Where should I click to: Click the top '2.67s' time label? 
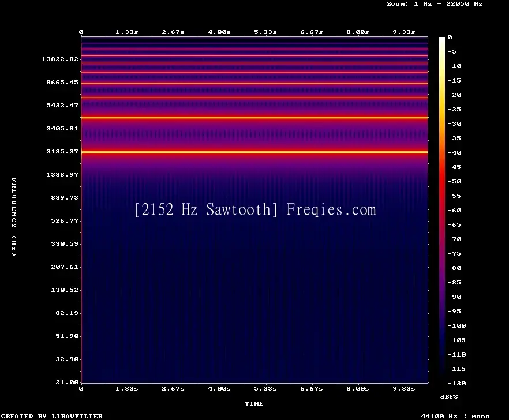click(173, 32)
